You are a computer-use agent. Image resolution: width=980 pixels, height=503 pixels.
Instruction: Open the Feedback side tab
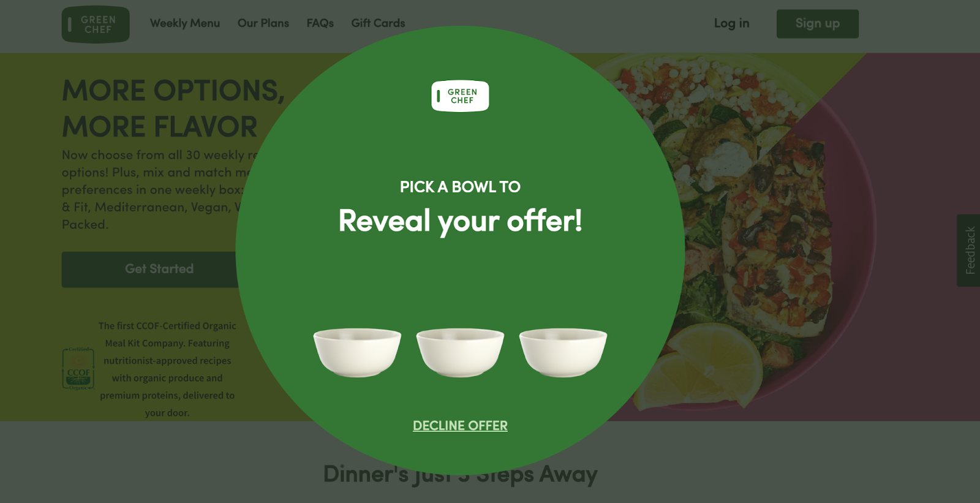pyautogui.click(x=969, y=251)
